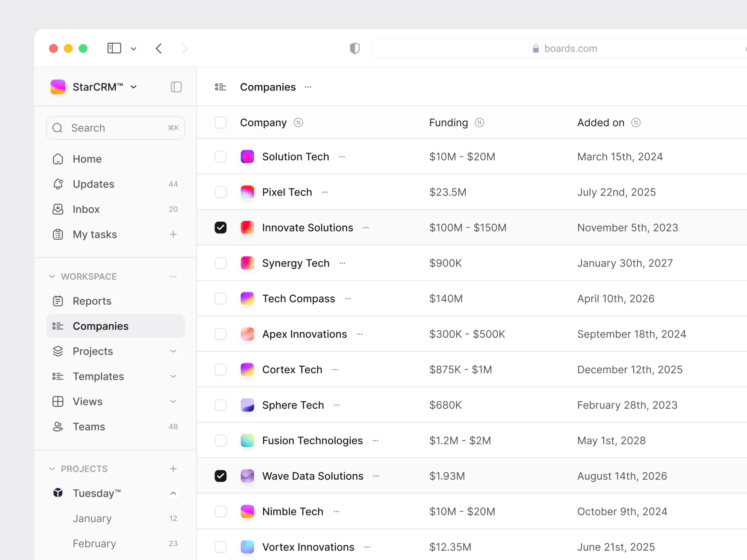Click the privacy shield icon
Viewport: 747px width, 560px height.
355,48
